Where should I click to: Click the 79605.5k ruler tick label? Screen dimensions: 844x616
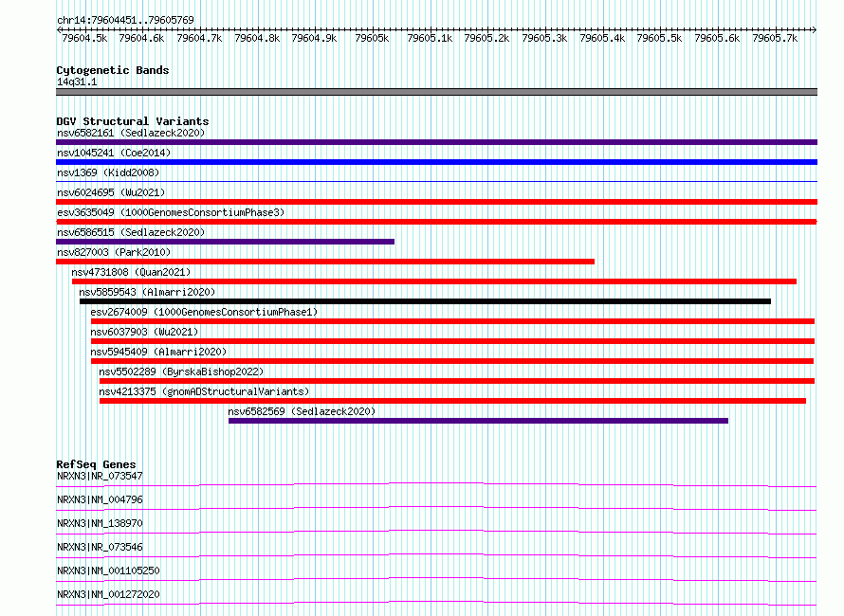tap(659, 38)
